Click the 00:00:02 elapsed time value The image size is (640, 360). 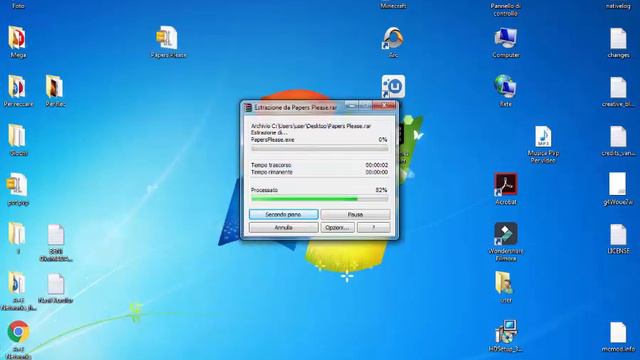[376, 165]
